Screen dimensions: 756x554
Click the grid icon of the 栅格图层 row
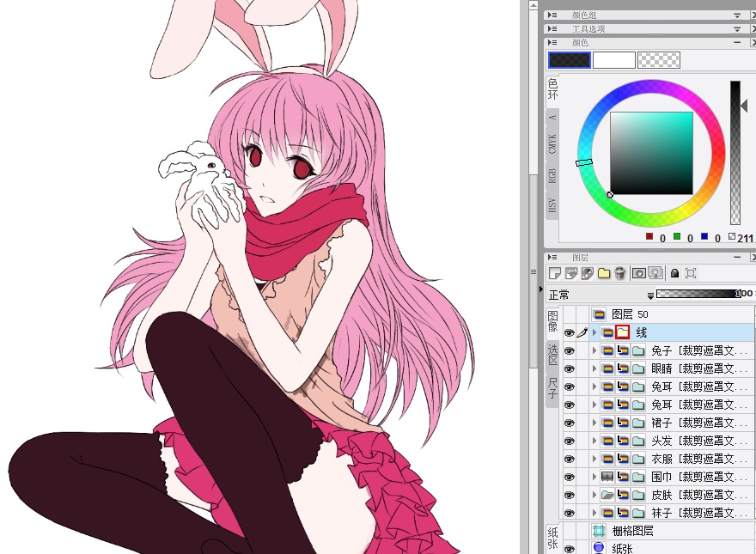tap(599, 531)
